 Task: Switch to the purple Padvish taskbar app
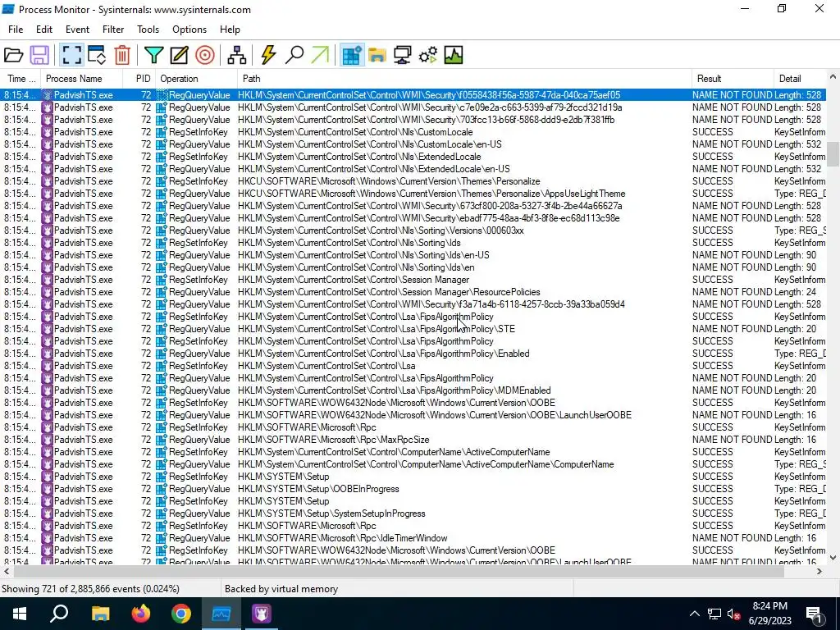[262, 614]
